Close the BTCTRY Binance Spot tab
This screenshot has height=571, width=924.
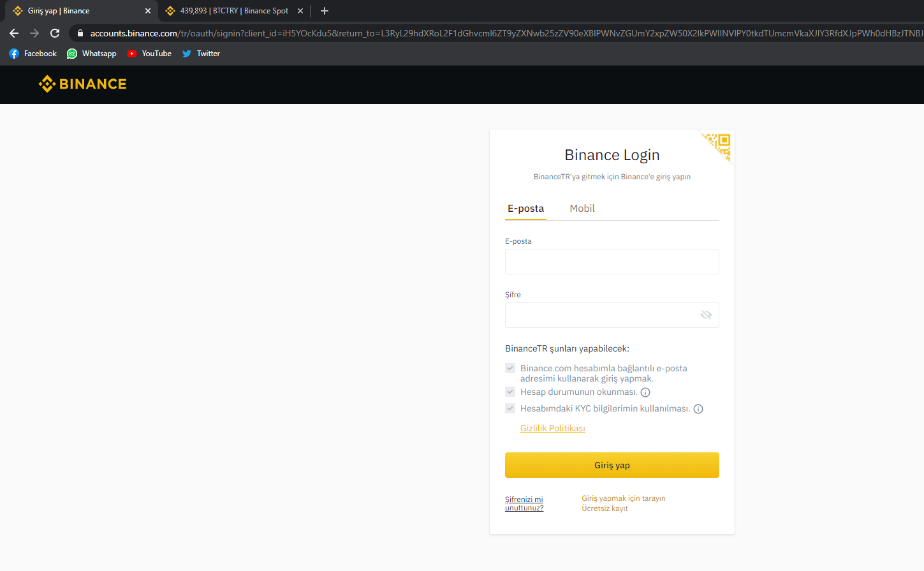pyautogui.click(x=300, y=11)
